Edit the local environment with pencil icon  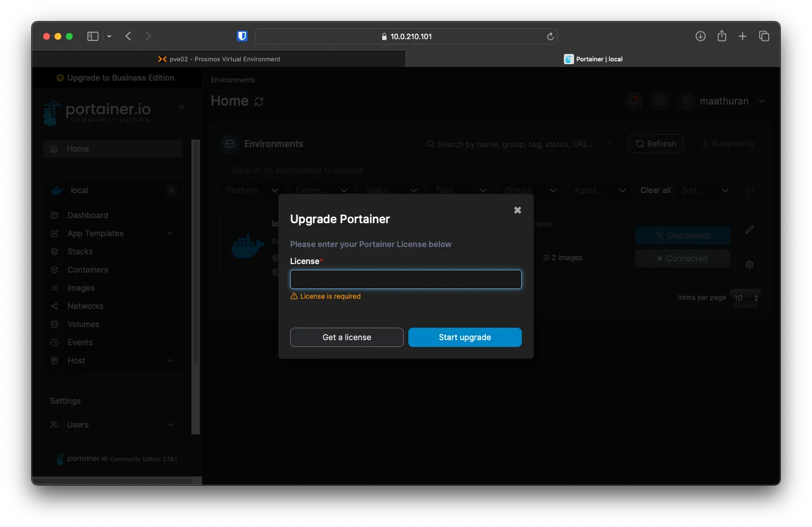(750, 229)
